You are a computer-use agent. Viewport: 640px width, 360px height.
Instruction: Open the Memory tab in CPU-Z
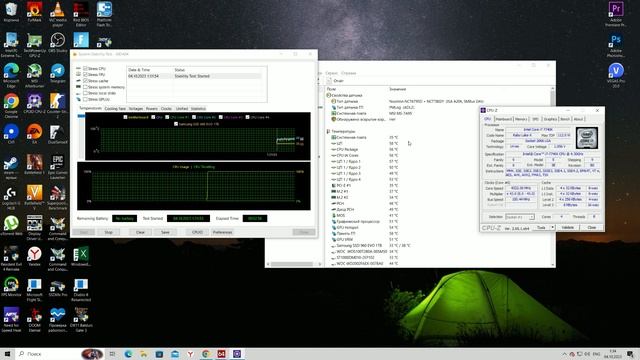click(x=521, y=119)
